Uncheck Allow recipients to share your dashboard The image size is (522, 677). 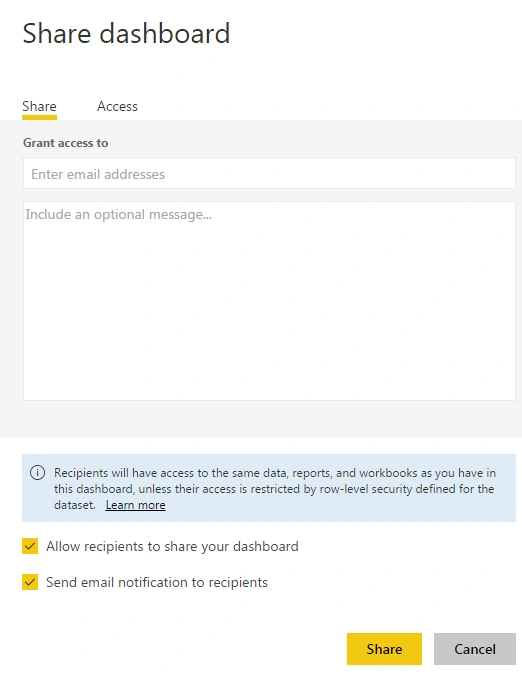(30, 546)
